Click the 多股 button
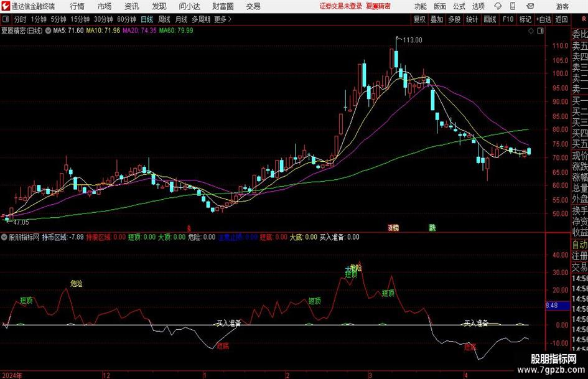588x379 pixels. coord(454,19)
